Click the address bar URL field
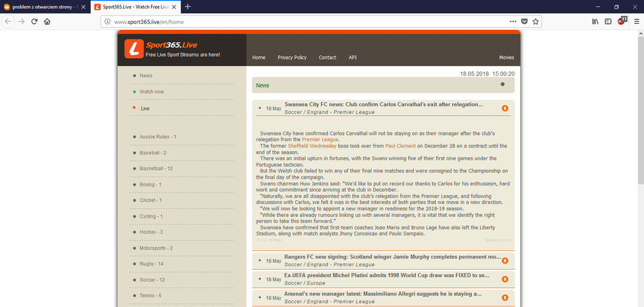 click(290, 21)
